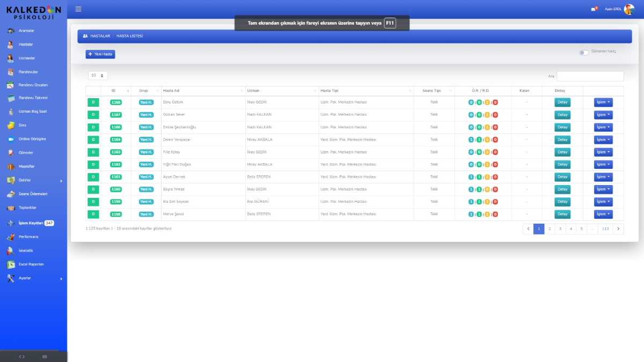
Task: Sort table by ID column header
Action: (x=116, y=91)
